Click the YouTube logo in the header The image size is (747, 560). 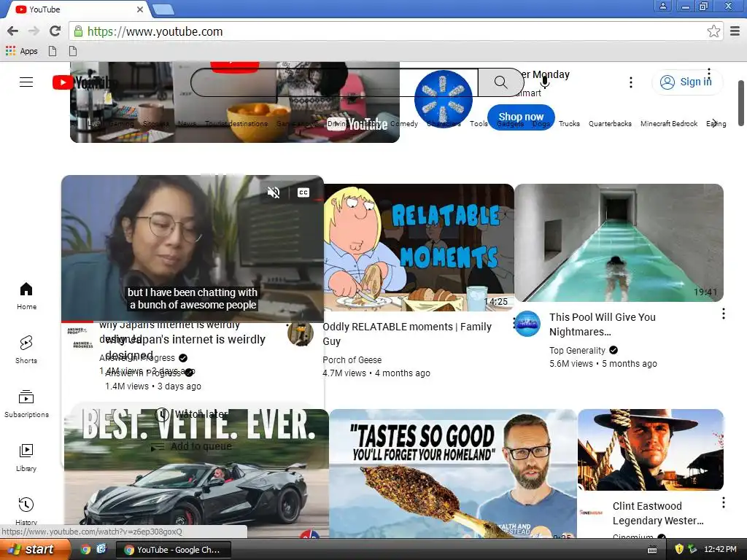coord(85,82)
